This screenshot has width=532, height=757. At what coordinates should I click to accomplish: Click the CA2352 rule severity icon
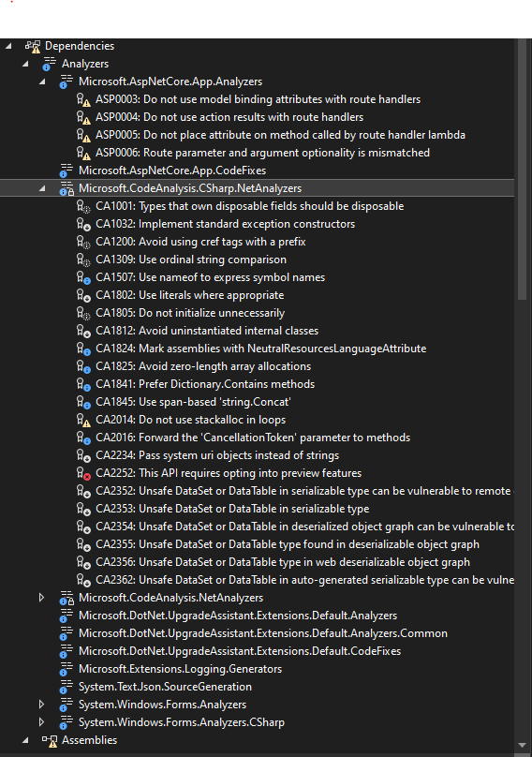tap(83, 492)
